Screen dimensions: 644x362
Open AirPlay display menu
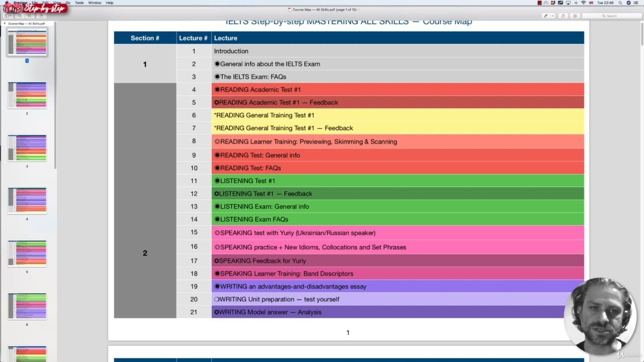(568, 3)
